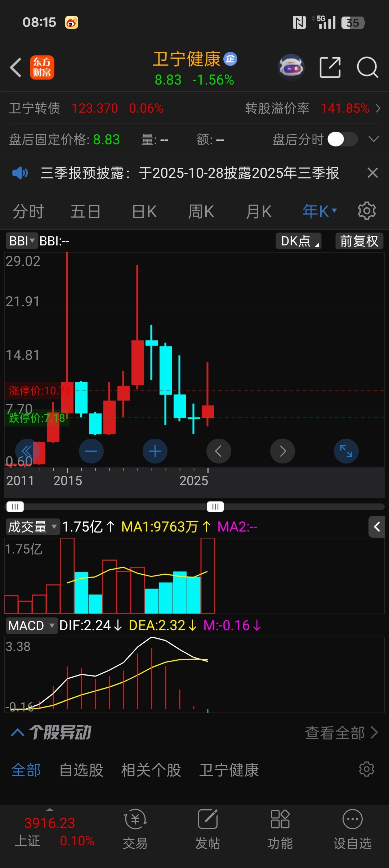
Task: Select the 卫宁健康 alerts tab
Action: [229, 770]
